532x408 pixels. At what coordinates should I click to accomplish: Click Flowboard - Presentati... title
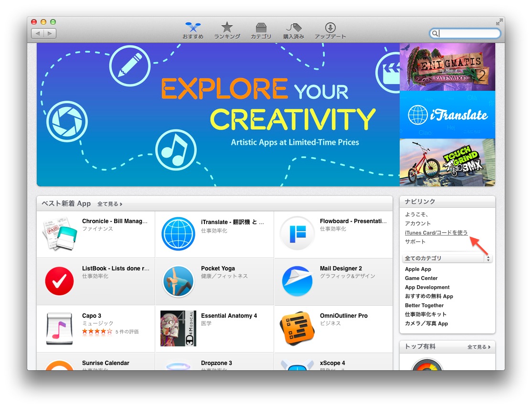[353, 221]
